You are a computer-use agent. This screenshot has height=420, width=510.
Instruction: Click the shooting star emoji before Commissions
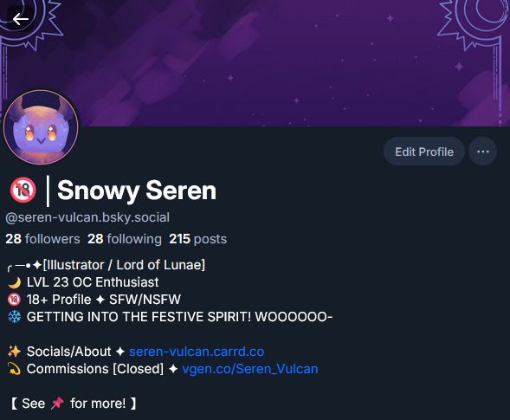[x=15, y=369]
